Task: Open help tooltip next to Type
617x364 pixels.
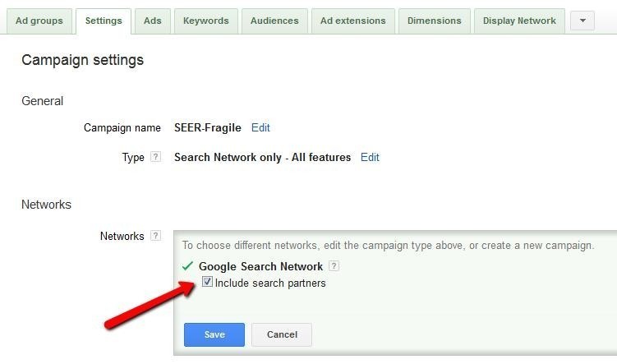Action: (156, 157)
